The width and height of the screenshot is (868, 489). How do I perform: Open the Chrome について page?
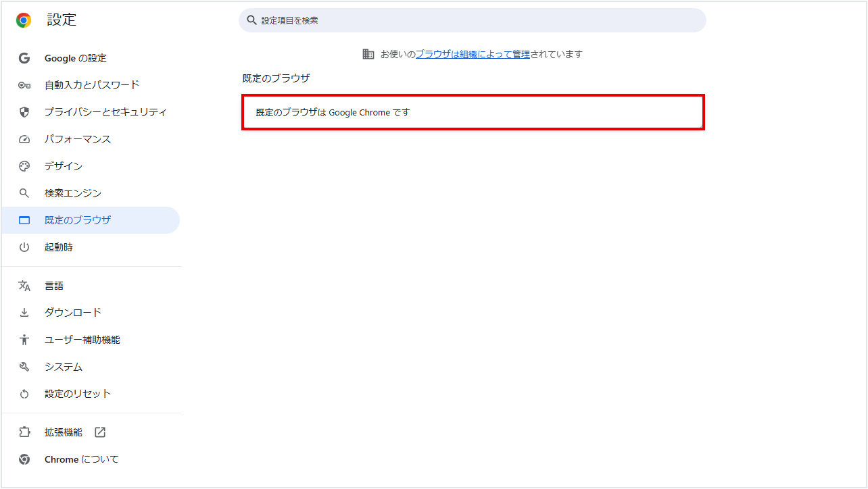[81, 459]
